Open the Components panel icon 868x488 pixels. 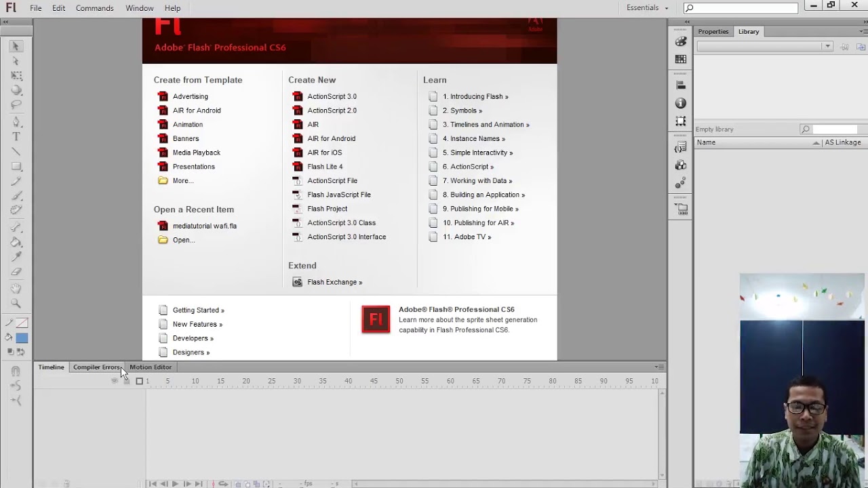click(681, 165)
